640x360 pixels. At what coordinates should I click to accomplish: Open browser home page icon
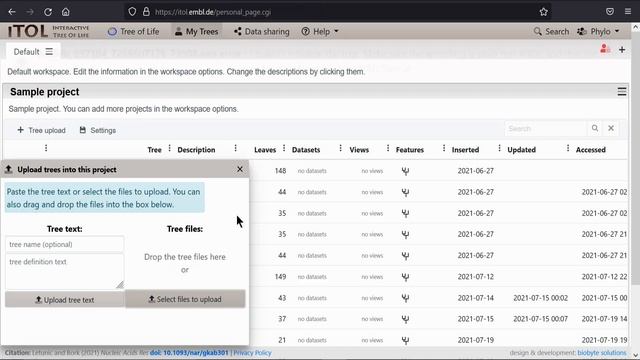66,12
